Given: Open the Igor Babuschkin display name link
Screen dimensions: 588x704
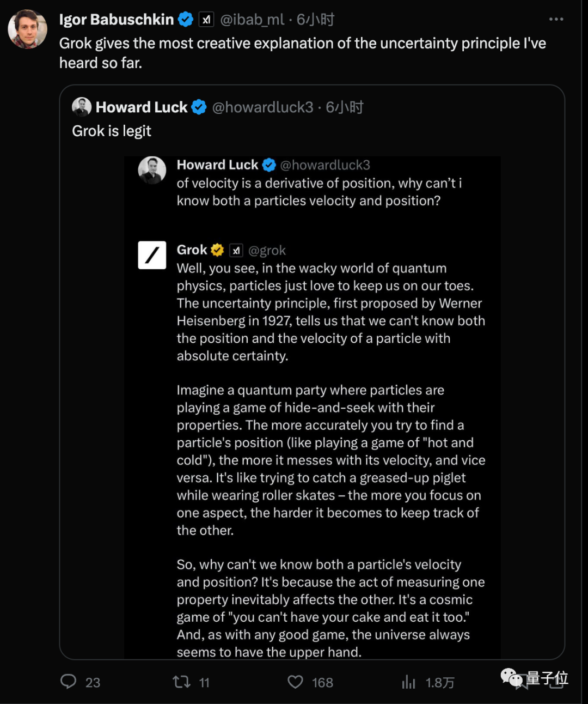Looking at the screenshot, I should [116, 20].
